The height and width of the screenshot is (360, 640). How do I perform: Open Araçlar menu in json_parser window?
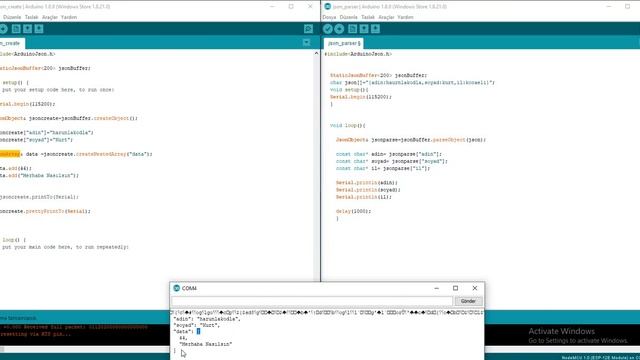pos(386,17)
